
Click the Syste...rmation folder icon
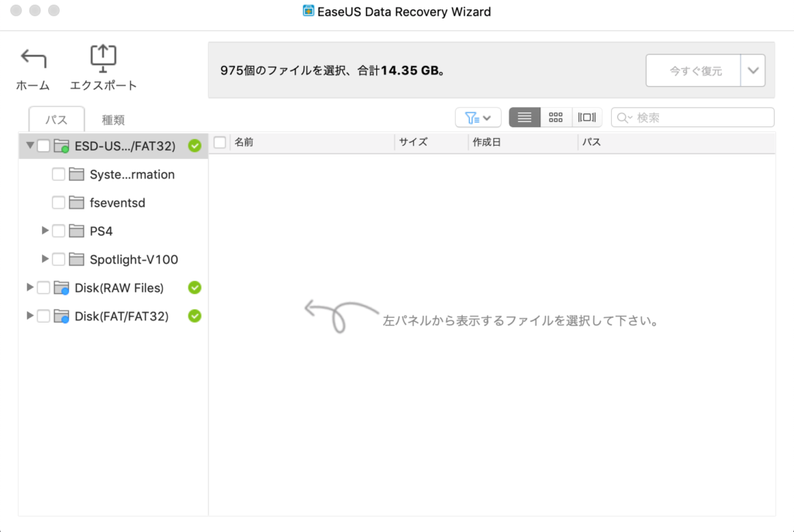click(77, 174)
